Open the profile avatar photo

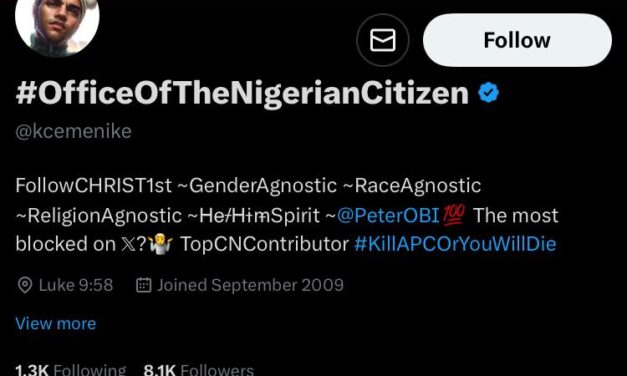tap(57, 24)
